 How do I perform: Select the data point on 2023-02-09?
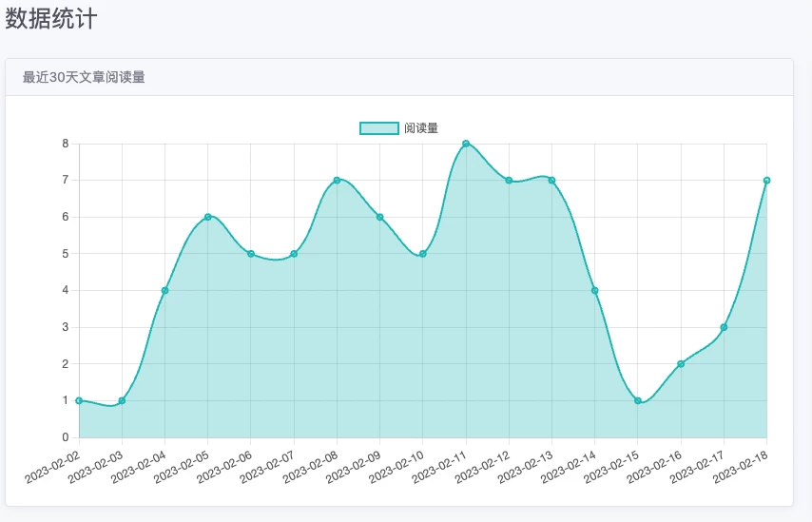pos(379,217)
